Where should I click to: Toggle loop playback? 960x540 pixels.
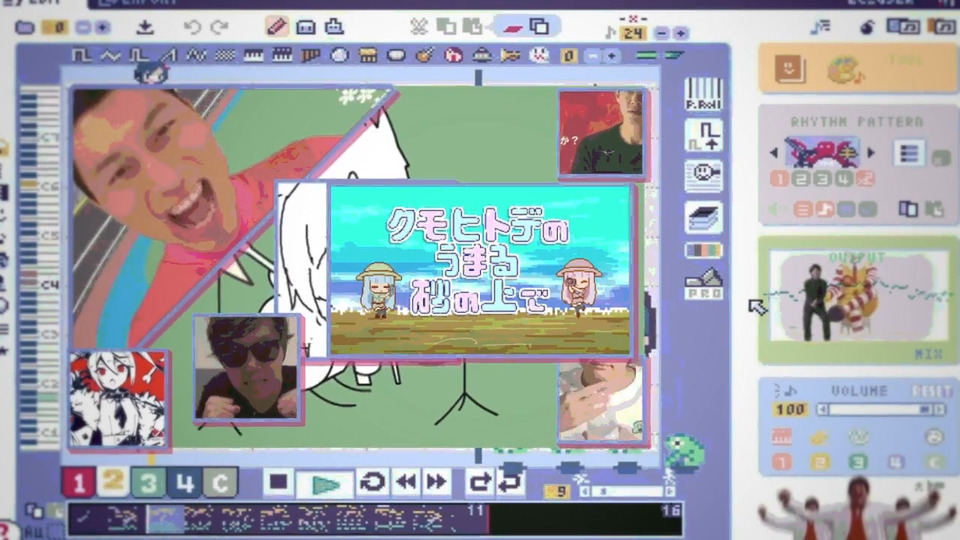coord(372,482)
